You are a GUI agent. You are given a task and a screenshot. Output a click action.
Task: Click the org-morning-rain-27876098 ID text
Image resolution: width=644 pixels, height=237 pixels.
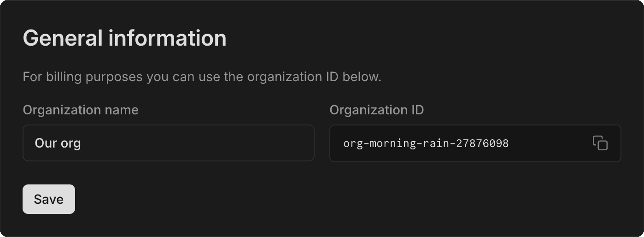(426, 143)
